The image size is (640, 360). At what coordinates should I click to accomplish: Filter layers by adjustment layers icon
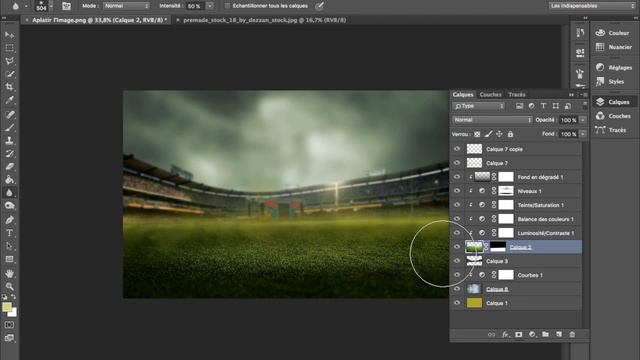pyautogui.click(x=531, y=106)
